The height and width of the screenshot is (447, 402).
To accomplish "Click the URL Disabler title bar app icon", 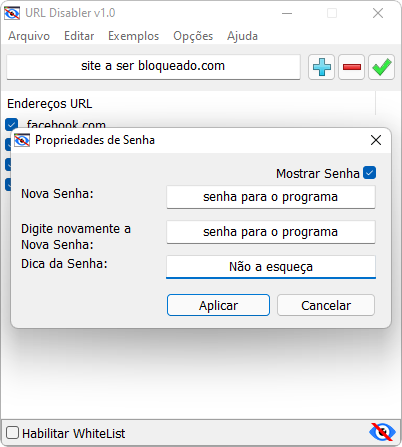I will [12, 13].
